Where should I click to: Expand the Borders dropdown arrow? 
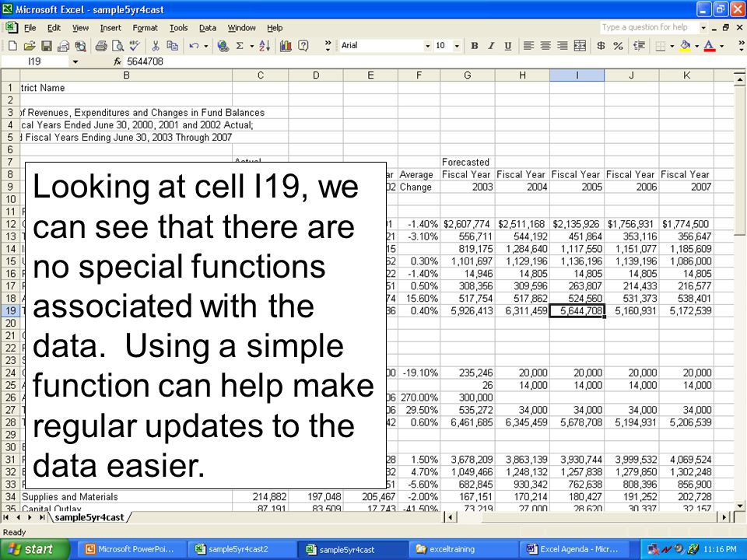coord(672,46)
